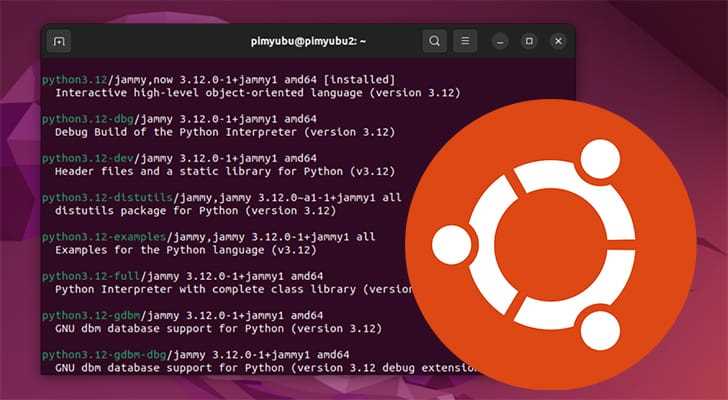Viewport: 728px width, 400px height.
Task: Select the python3.12-dbg package name
Action: pyautogui.click(x=88, y=119)
